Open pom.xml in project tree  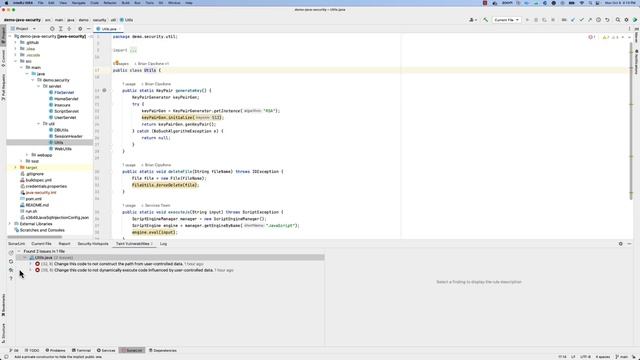tap(33, 199)
